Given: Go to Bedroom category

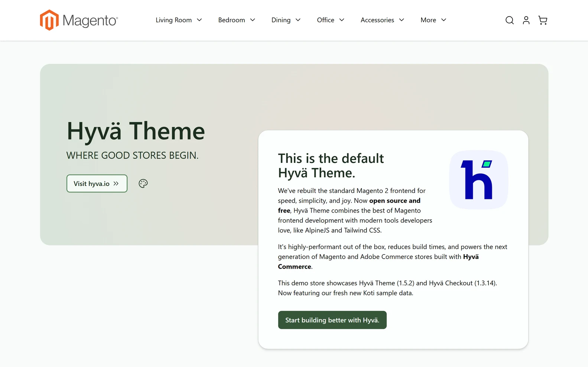Looking at the screenshot, I should [x=231, y=20].
